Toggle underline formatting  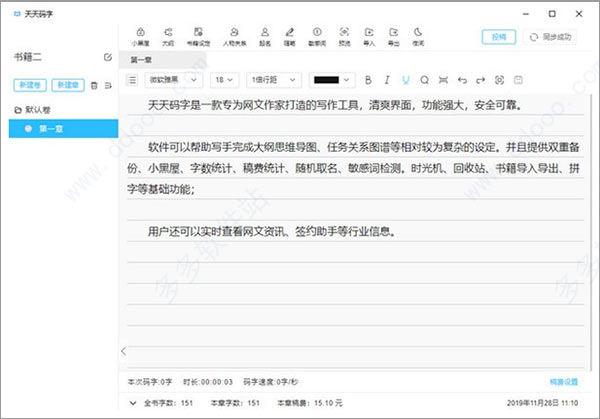406,80
